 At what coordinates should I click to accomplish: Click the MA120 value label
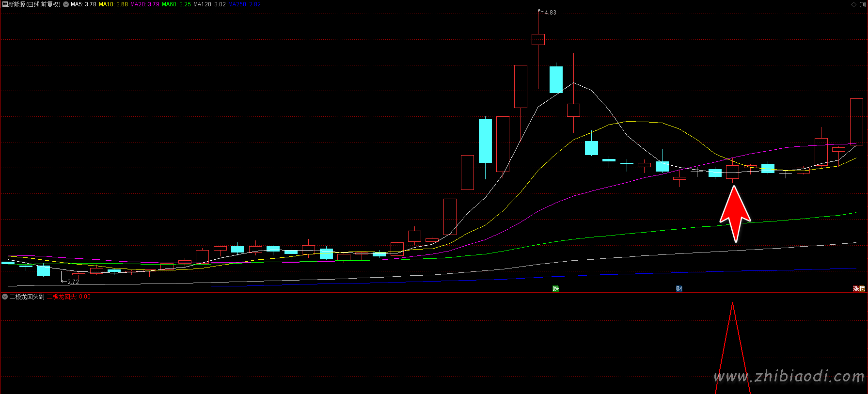(209, 4)
